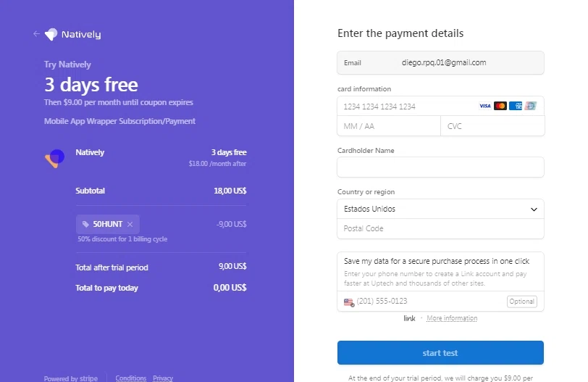588x382 pixels.
Task: Open the Conditions link in footer
Action: click(131, 378)
